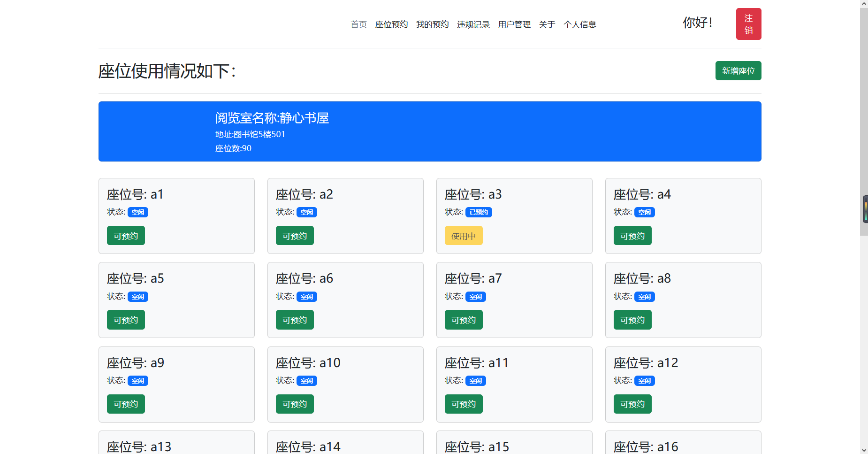The image size is (868, 454).
Task: Open the 首页 navigation link
Action: coord(359,24)
